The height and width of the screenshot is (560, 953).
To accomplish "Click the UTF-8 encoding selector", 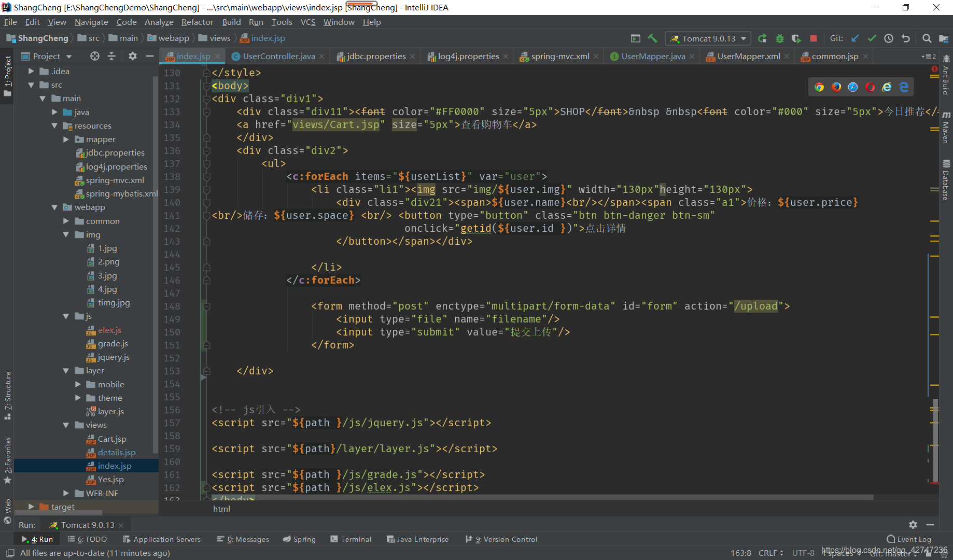I will click(803, 553).
